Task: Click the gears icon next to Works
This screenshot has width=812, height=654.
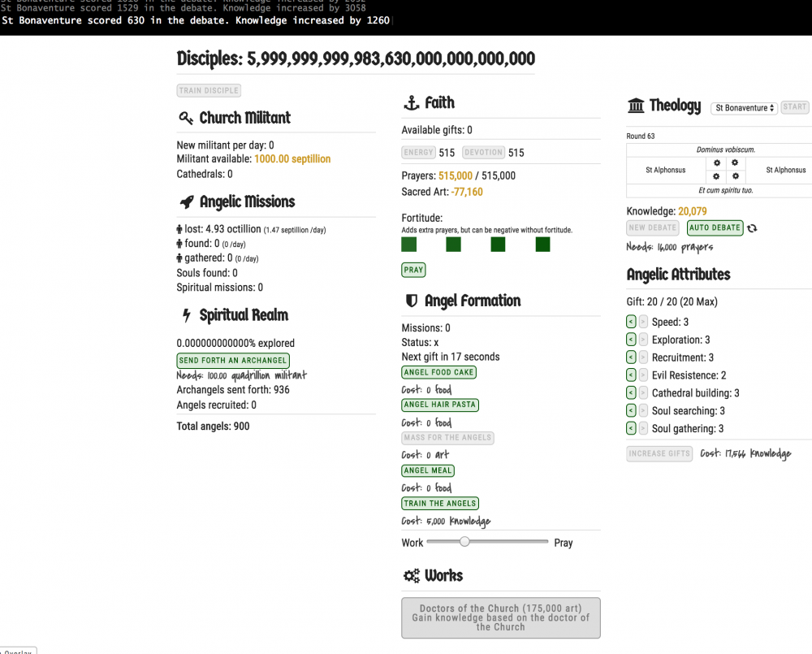Action: pos(412,575)
